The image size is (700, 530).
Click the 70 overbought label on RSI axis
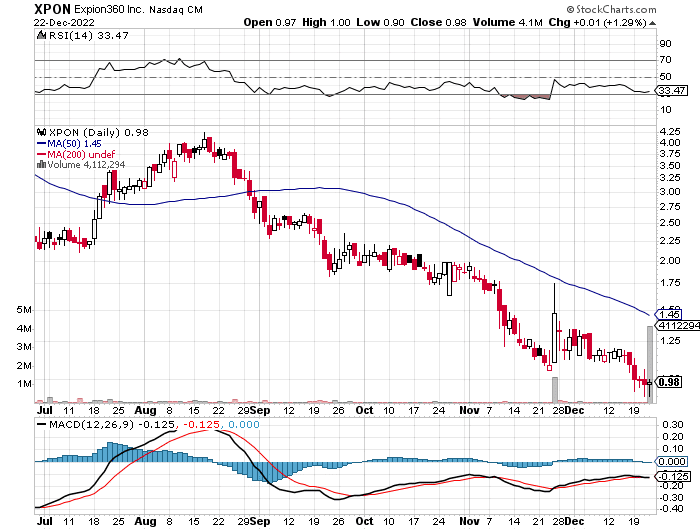[665, 59]
